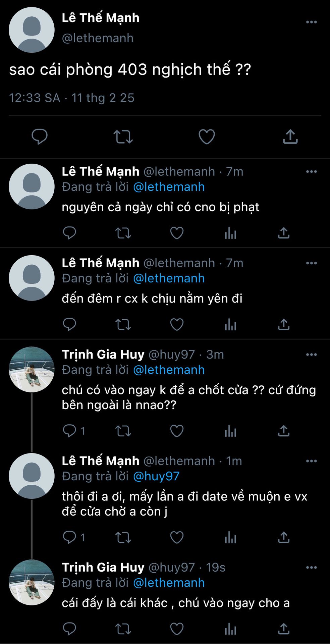Share the main phòng 403 tweet
330x644 pixels.
[x=290, y=137]
